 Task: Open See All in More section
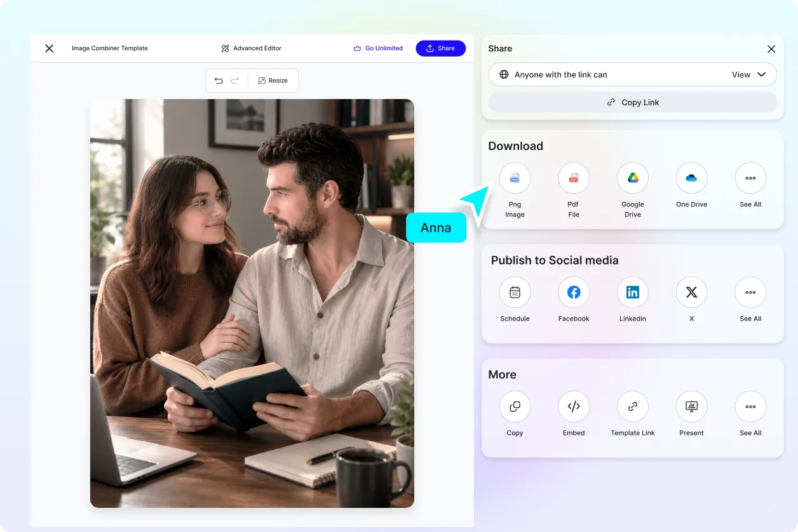750,407
